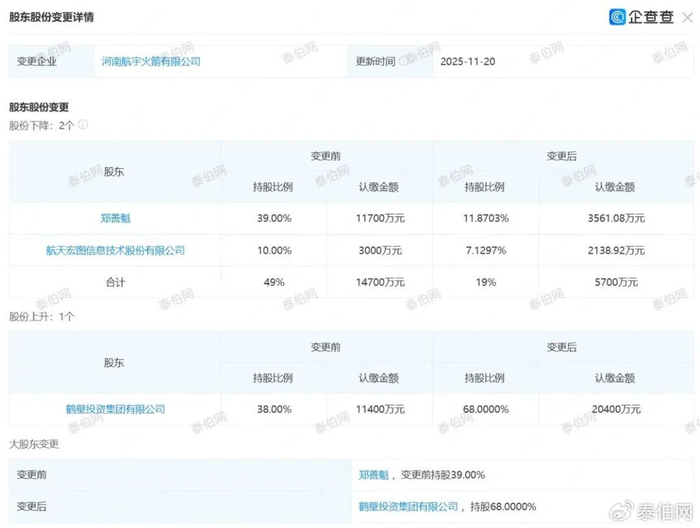Click info icon next to 更新时间
This screenshot has height=528, width=700.
coord(403,61)
